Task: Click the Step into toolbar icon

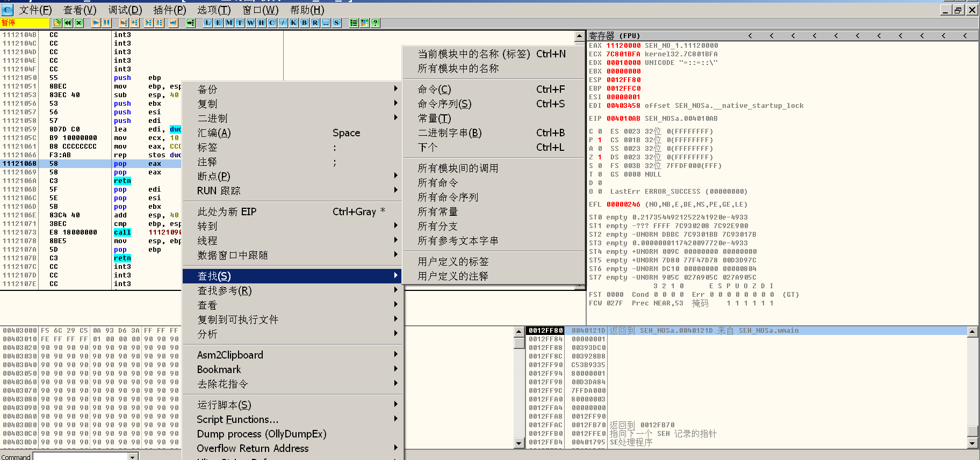Action: (124, 23)
